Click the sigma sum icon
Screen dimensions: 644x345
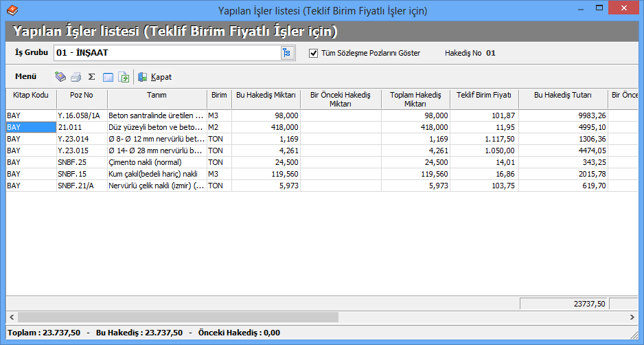click(x=91, y=77)
